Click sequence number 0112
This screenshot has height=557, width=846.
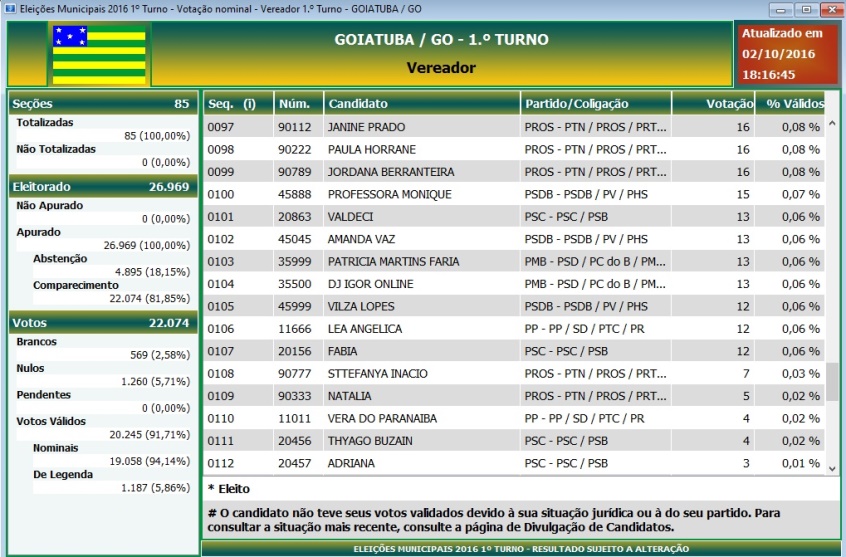click(x=221, y=463)
